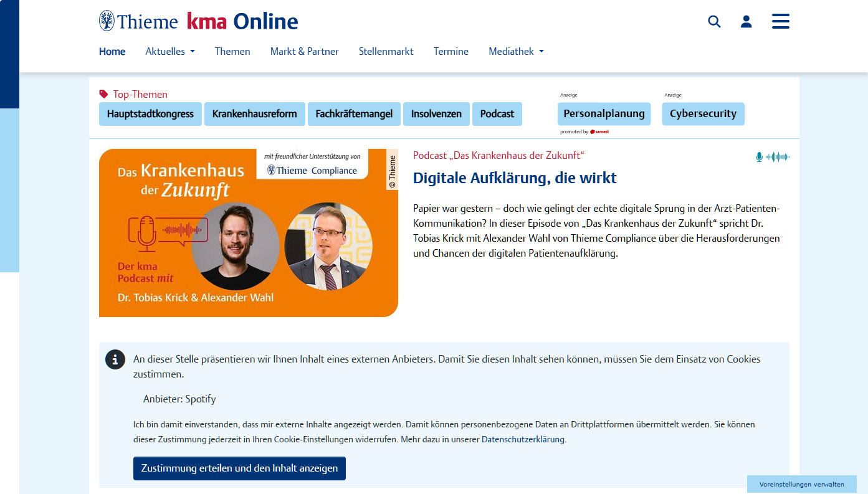Image resolution: width=868 pixels, height=494 pixels.
Task: Open the hamburger menu icon
Action: coord(780,21)
